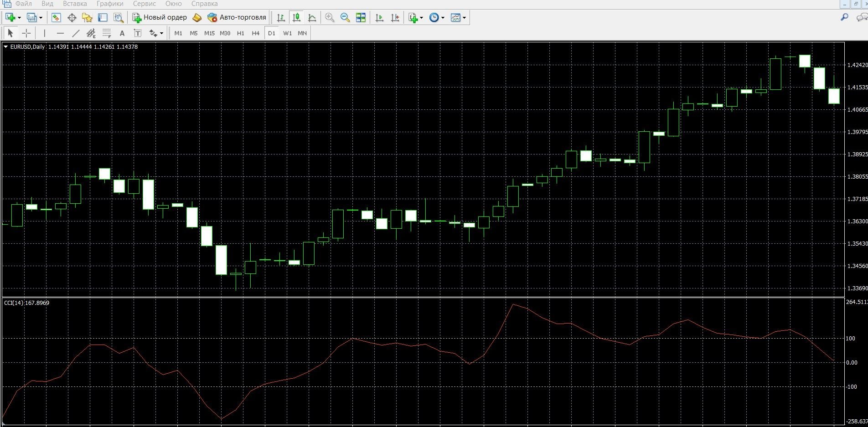
Task: Toggle the Авто-торговля button
Action: coord(237,17)
